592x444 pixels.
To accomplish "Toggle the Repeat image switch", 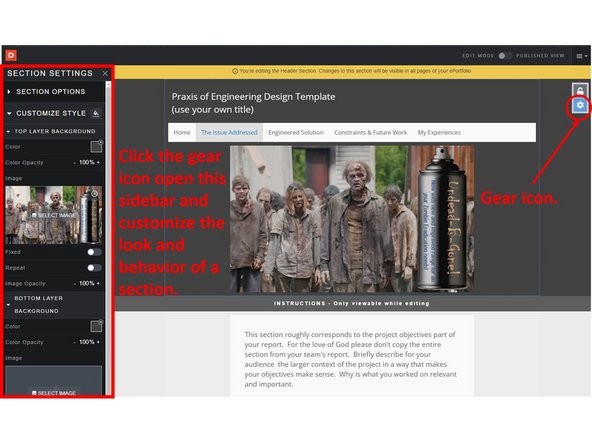I will coord(94,268).
